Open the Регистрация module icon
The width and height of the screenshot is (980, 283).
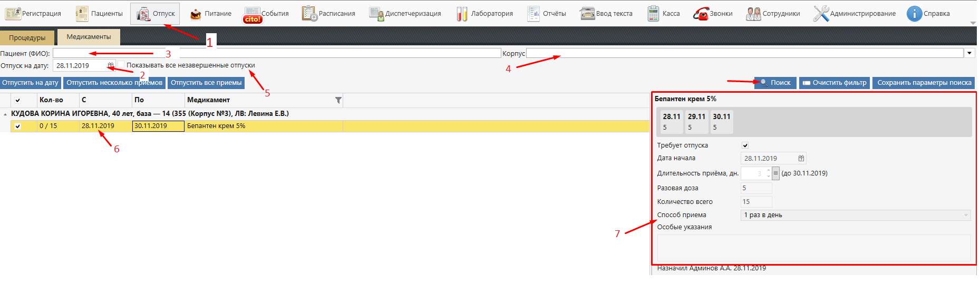pos(13,14)
